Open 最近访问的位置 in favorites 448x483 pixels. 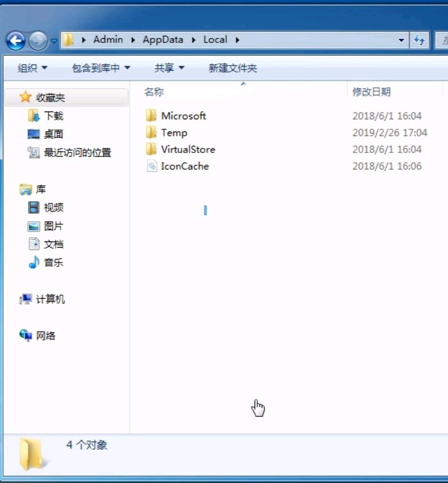coord(78,152)
